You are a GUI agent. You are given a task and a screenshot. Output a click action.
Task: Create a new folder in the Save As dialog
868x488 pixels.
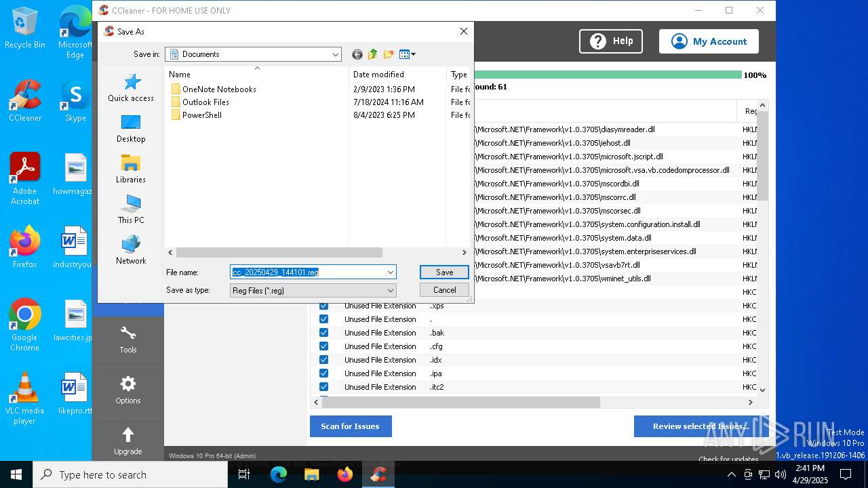[x=389, y=54]
